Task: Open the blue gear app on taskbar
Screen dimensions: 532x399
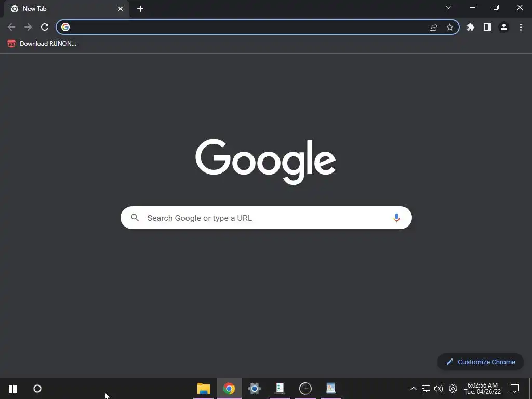Action: (255, 389)
